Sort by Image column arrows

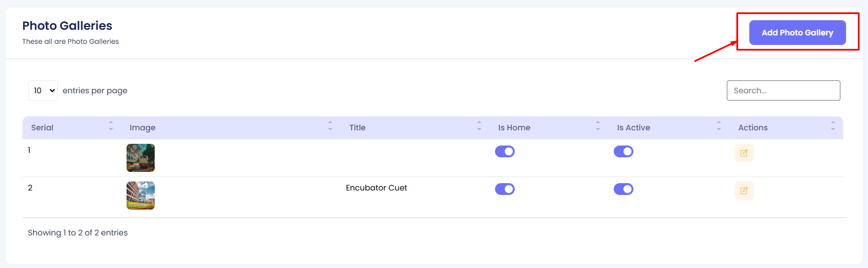point(330,126)
